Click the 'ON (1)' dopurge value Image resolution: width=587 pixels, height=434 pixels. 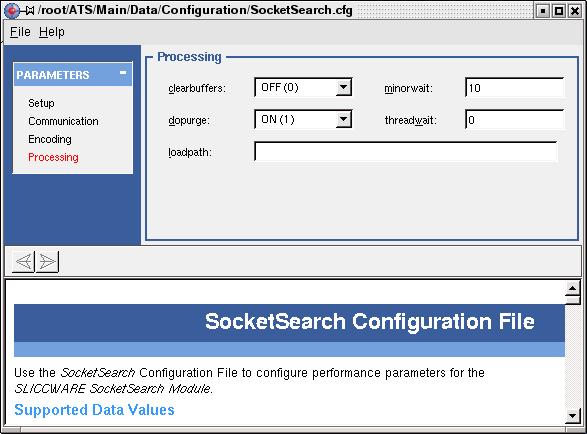point(278,119)
